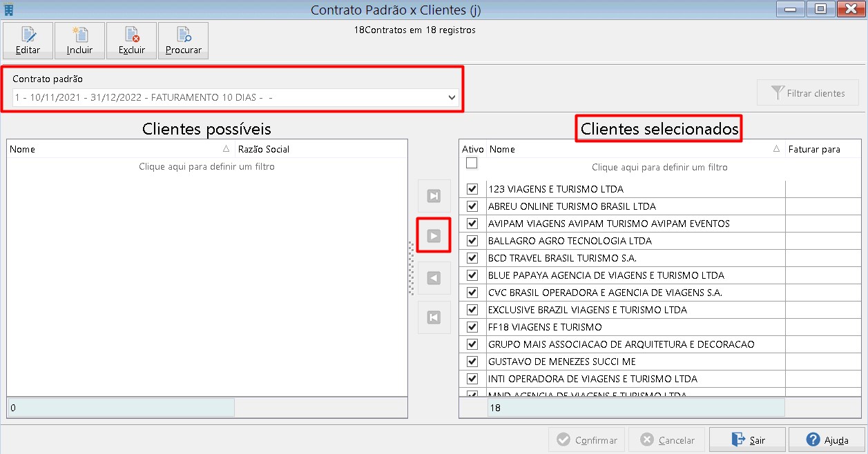
Task: Uncheck Ativo for GRUPO MAIS ASSOCIACAO row
Action: click(x=472, y=344)
